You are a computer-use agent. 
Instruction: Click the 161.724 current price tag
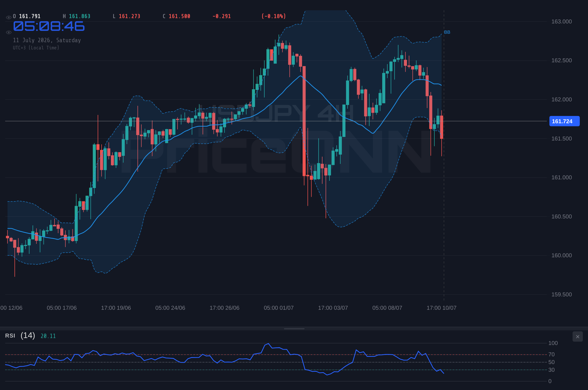[x=564, y=121]
